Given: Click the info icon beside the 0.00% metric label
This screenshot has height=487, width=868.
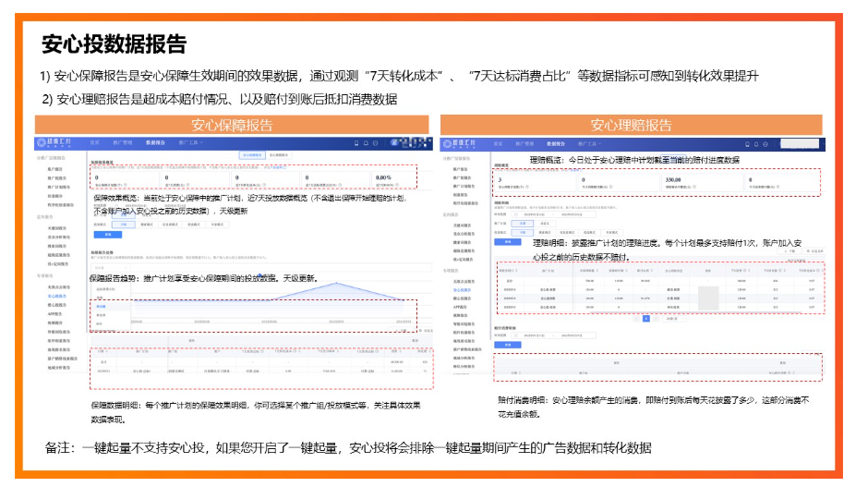Looking at the screenshot, I should pos(397,185).
